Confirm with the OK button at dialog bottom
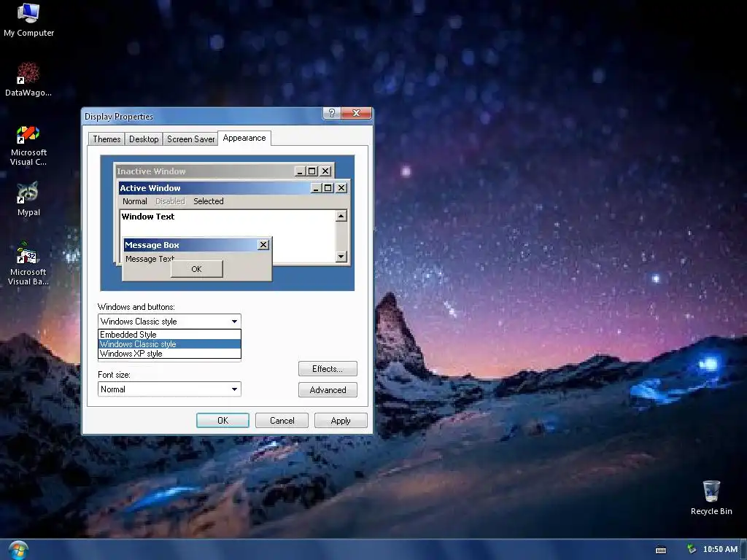The image size is (747, 560). coord(222,421)
